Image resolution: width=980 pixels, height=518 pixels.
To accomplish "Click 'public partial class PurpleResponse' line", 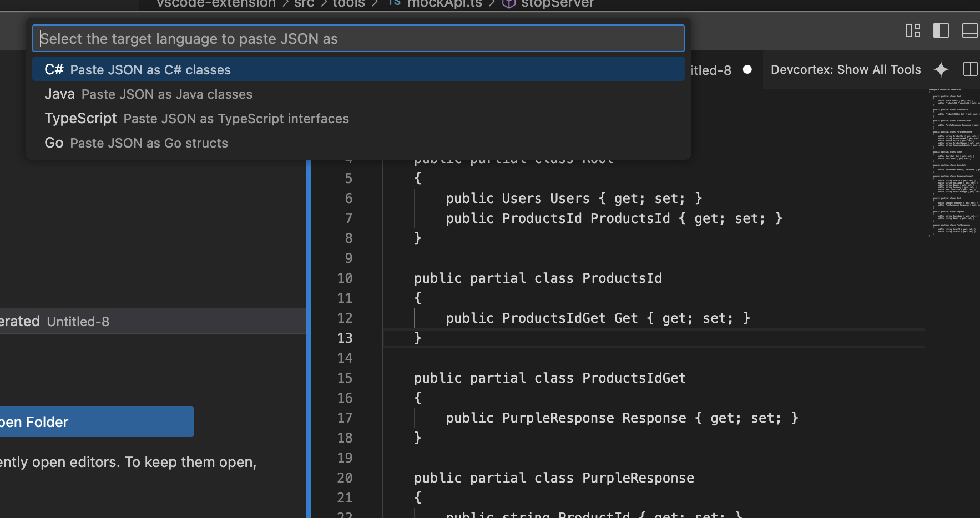I will pyautogui.click(x=554, y=478).
